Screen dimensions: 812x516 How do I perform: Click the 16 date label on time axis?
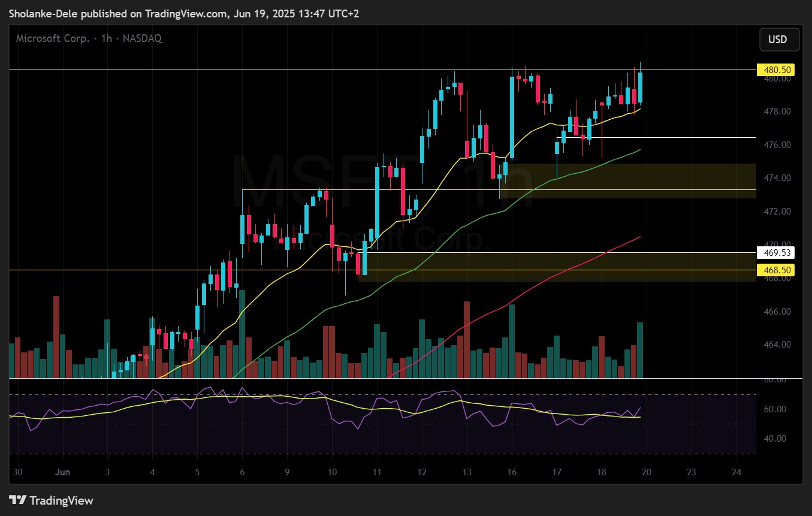click(x=512, y=472)
